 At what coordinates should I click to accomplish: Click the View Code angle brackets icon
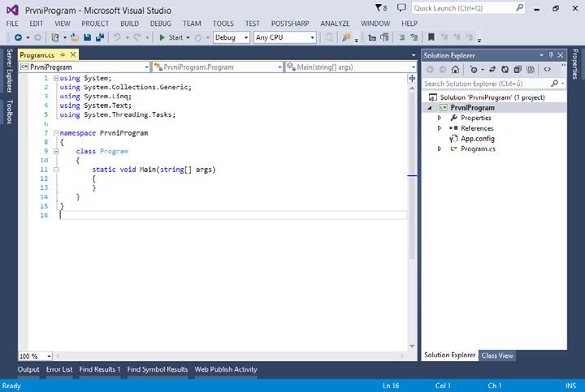click(548, 69)
